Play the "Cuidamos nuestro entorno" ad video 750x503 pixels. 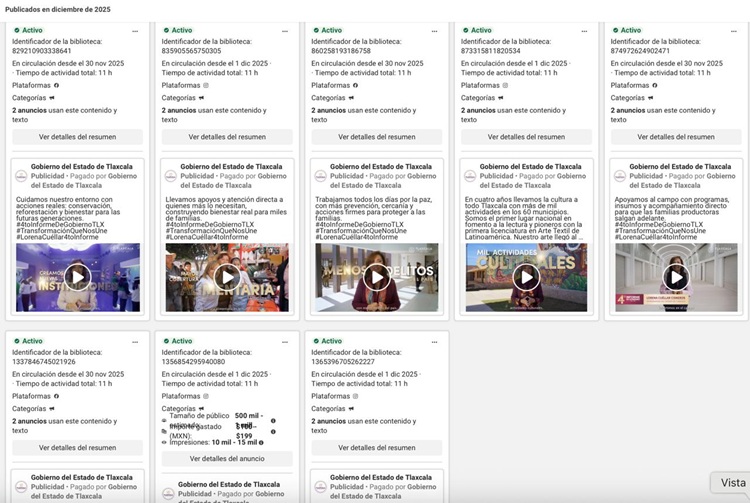coord(77,276)
